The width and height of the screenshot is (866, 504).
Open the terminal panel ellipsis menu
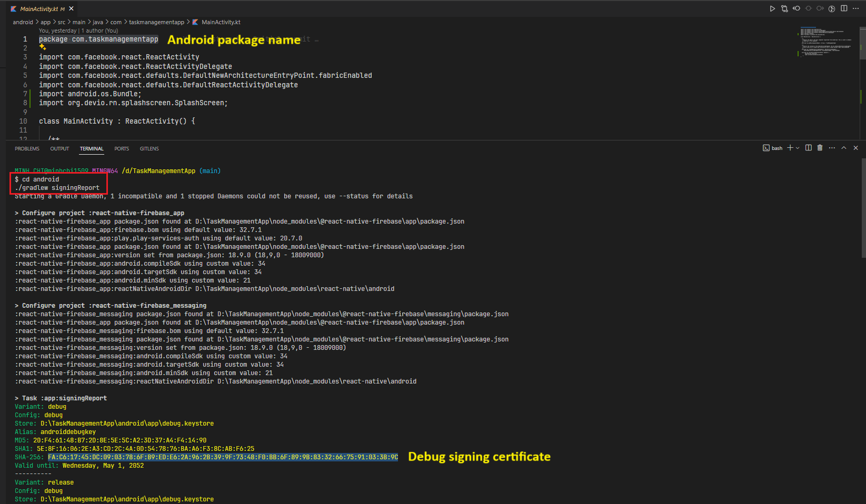coord(832,148)
